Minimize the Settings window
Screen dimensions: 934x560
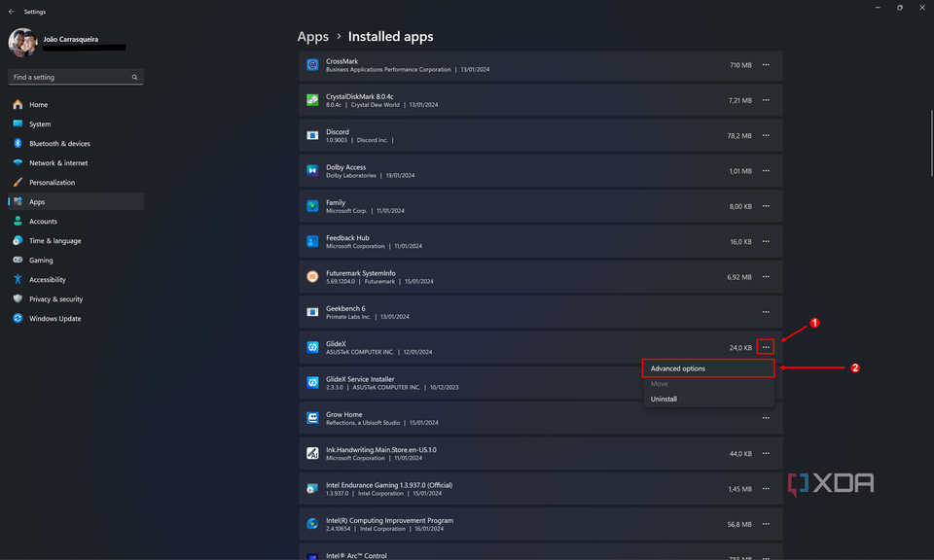pyautogui.click(x=878, y=8)
